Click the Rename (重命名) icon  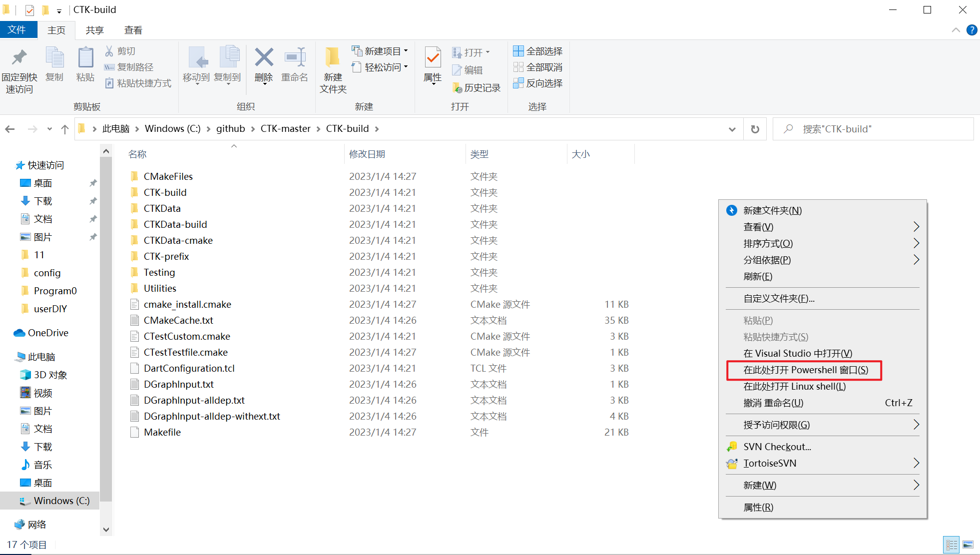(295, 57)
